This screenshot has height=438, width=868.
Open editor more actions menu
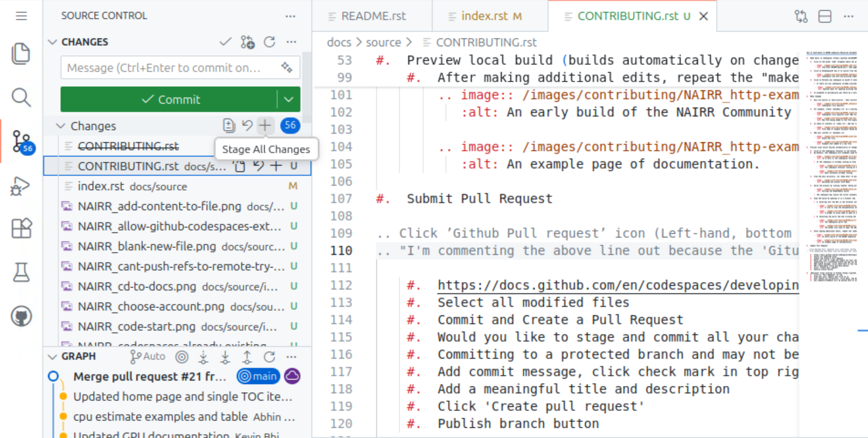[x=849, y=16]
